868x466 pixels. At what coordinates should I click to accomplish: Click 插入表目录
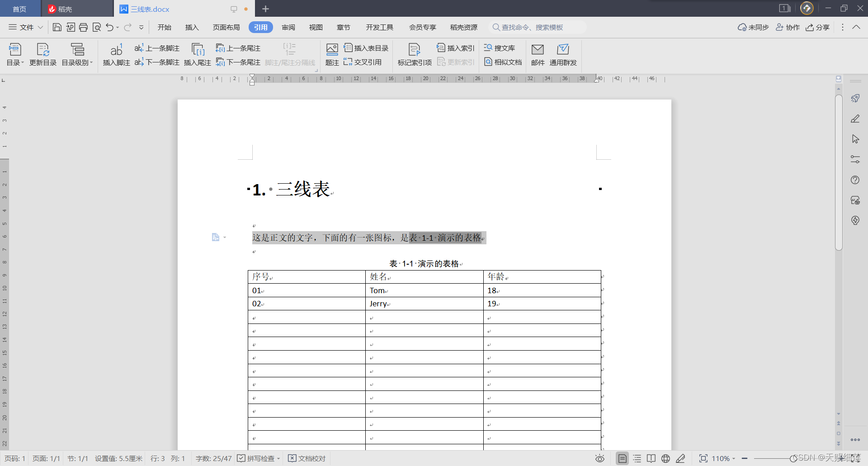[366, 48]
